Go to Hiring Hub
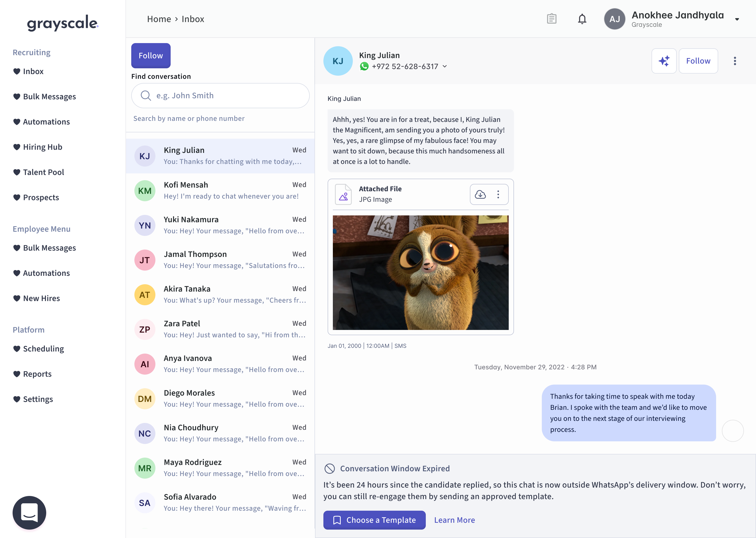756x538 pixels. (x=38, y=147)
